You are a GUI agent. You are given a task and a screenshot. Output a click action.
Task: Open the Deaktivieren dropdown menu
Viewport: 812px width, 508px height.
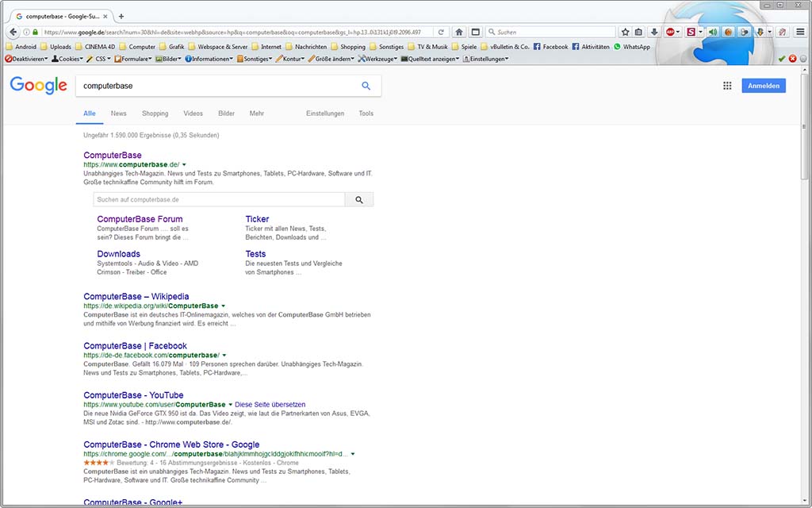26,59
